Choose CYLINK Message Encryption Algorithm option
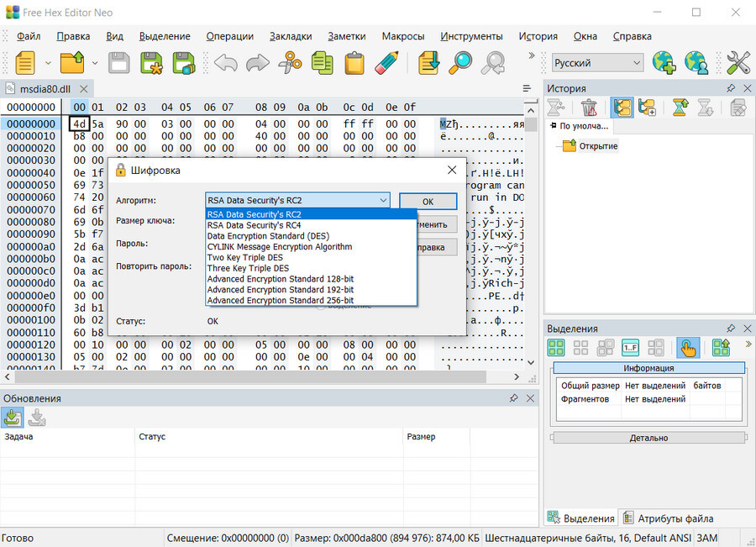The width and height of the screenshot is (756, 547). coord(311,246)
